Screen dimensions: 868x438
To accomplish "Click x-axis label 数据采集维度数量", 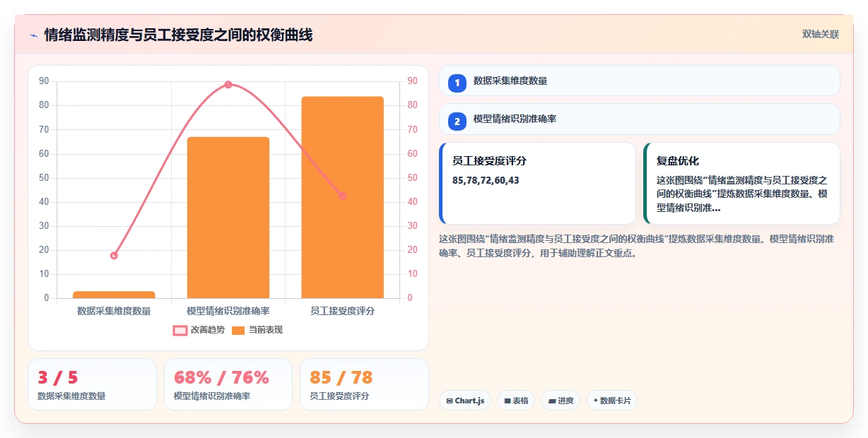I will click(114, 311).
